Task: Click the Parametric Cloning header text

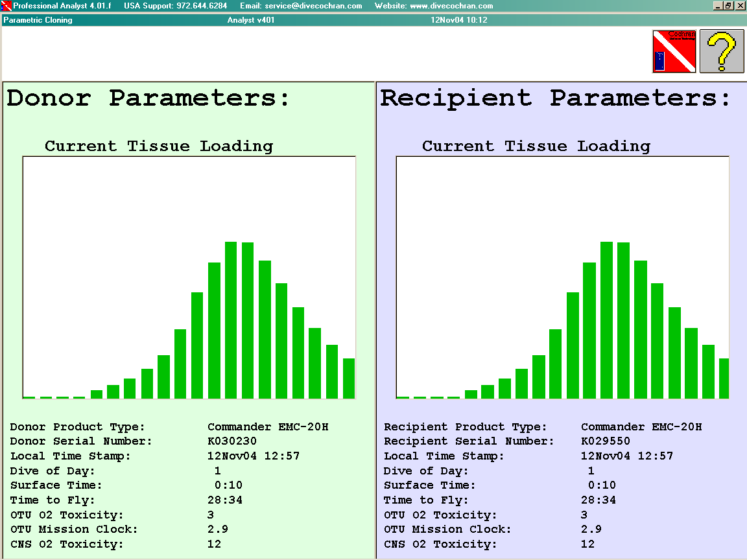Action: (38, 20)
